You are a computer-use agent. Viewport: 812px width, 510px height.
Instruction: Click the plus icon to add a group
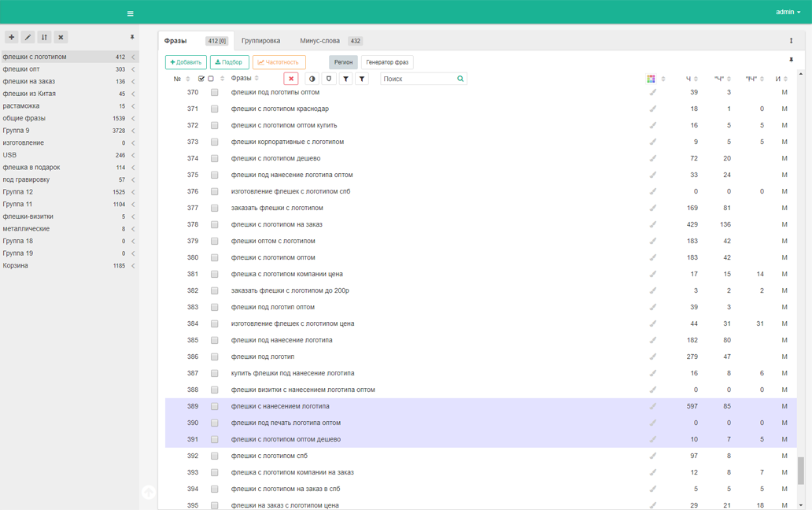11,37
